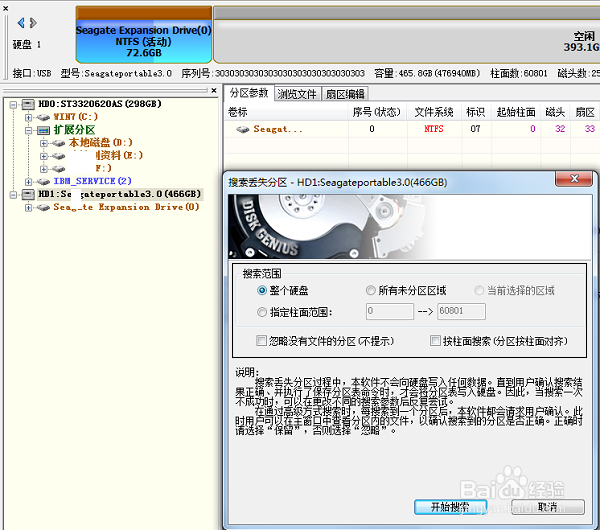Viewport: 600px width, 530px height.
Task: Close the 搜索丢失分区 dialog
Action: [x=574, y=179]
